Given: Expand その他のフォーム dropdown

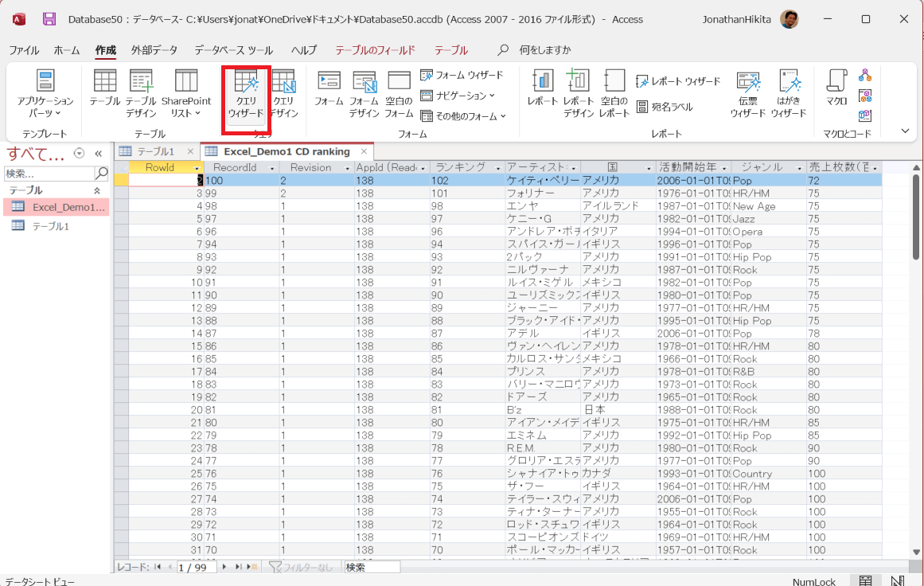Looking at the screenshot, I should [463, 116].
